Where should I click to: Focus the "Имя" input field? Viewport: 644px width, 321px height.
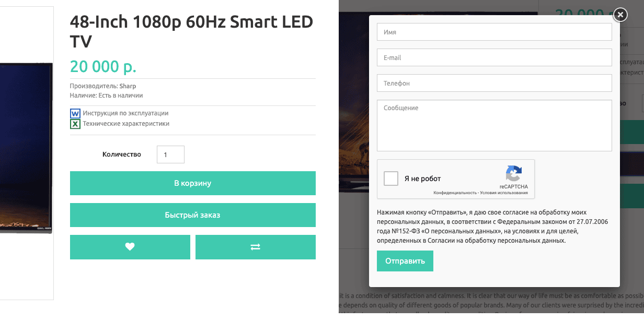(x=494, y=32)
